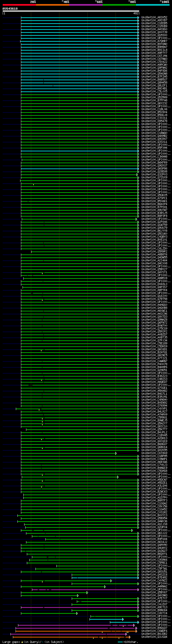Open hit UniRef100_C4YNZ2
Image resolution: width=172 pixels, height=644 pixels.
(x=154, y=581)
